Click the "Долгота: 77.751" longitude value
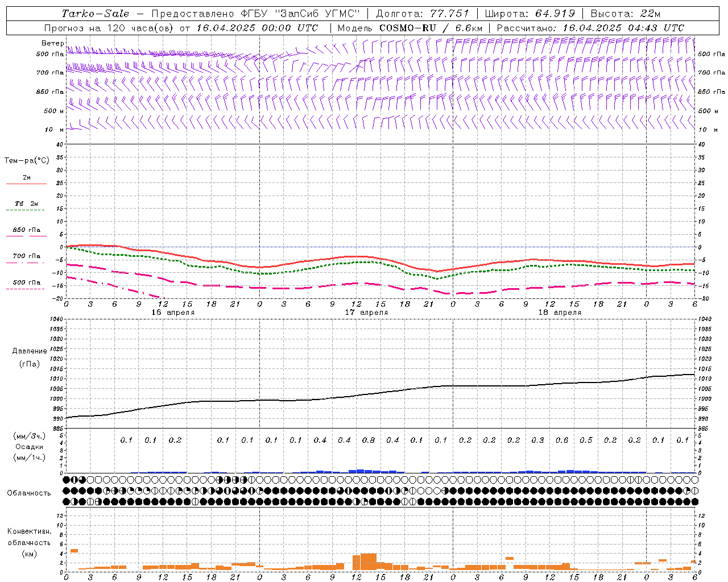 pyautogui.click(x=423, y=14)
